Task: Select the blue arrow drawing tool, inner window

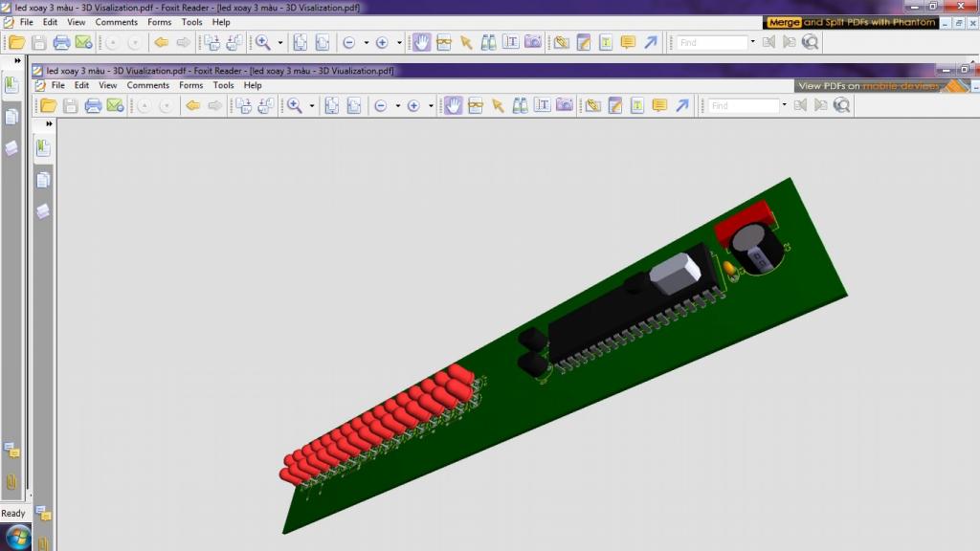Action: point(681,105)
